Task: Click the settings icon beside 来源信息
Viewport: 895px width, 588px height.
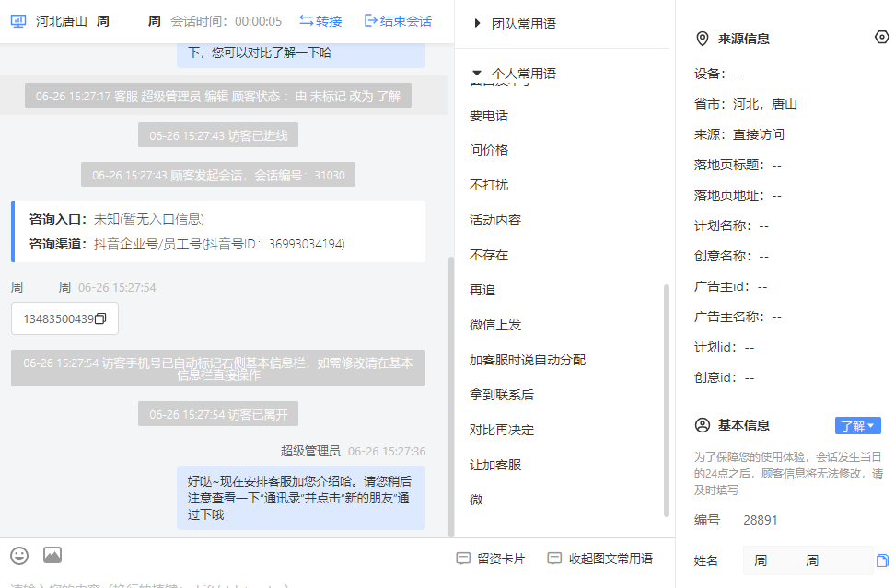Action: click(x=882, y=37)
